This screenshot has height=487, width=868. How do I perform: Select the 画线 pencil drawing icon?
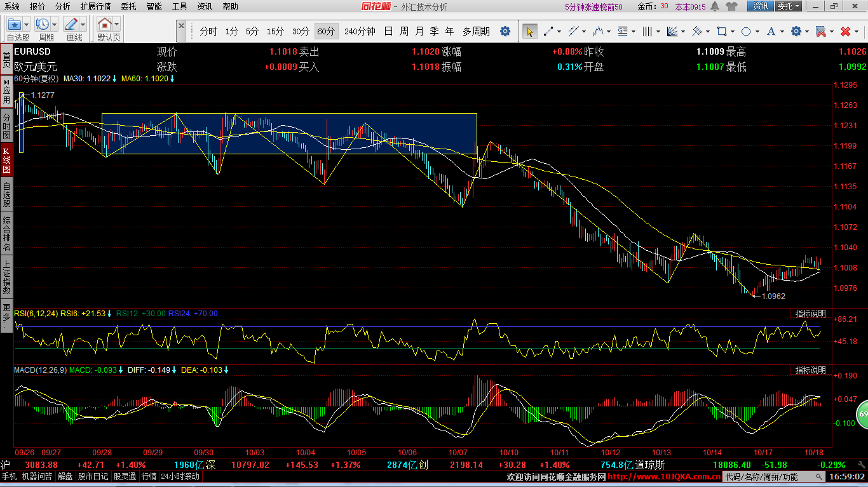(72, 25)
